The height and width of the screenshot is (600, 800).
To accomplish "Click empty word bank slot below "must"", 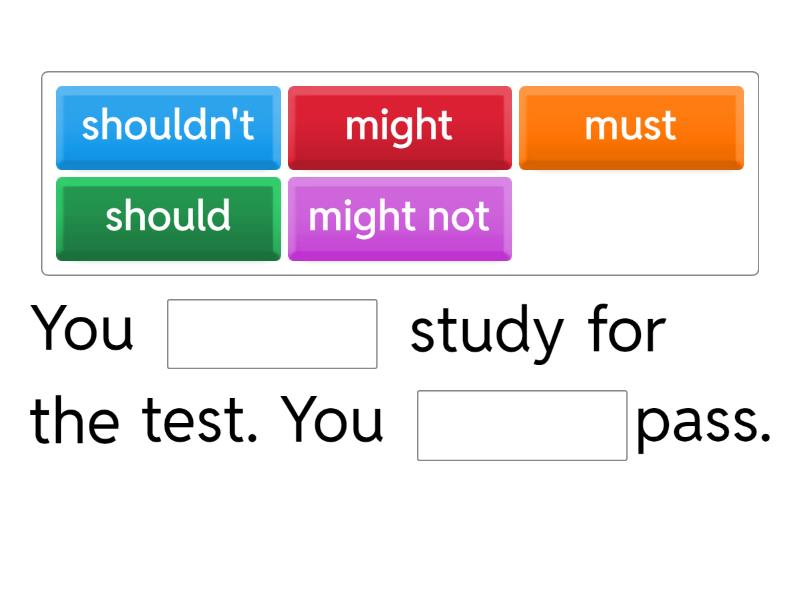I will pos(631,219).
